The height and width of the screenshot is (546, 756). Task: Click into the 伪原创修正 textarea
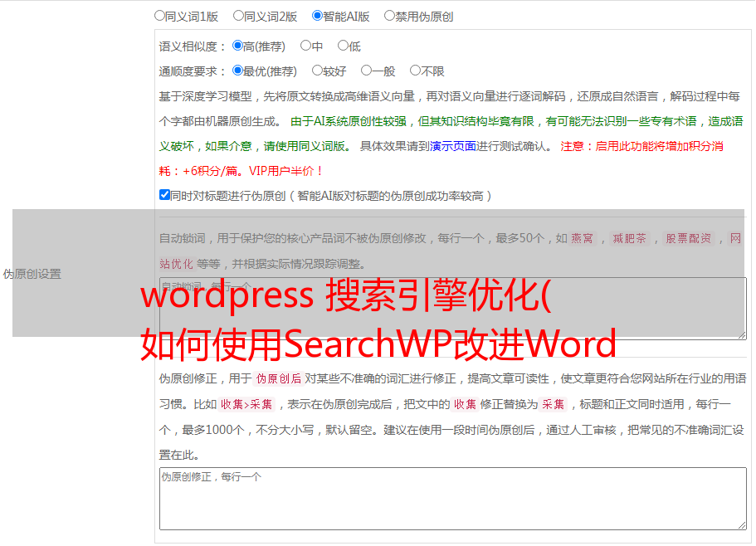pos(453,499)
